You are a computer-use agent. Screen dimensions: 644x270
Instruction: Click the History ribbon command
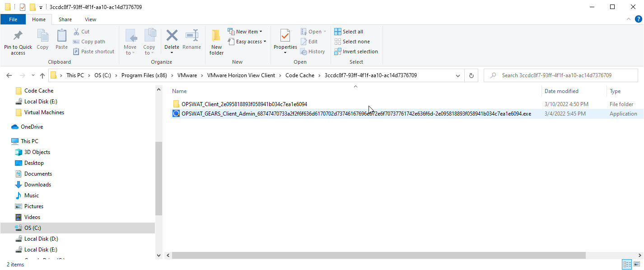(x=313, y=51)
